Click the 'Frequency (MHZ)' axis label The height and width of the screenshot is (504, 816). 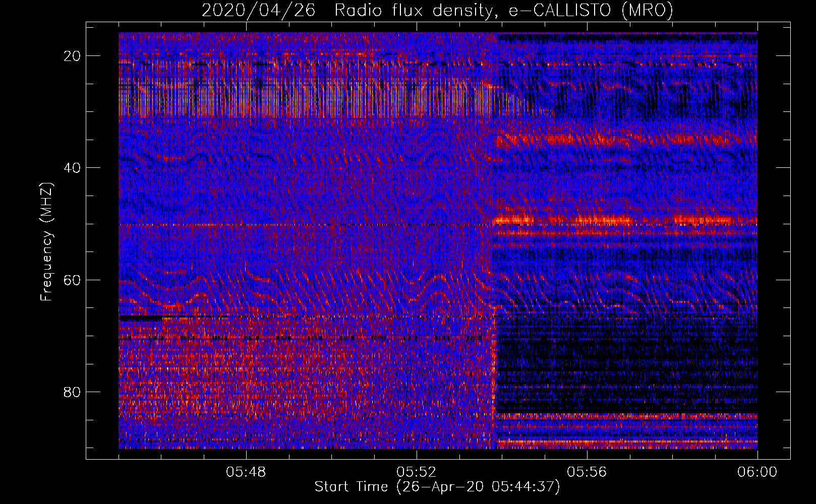46,242
